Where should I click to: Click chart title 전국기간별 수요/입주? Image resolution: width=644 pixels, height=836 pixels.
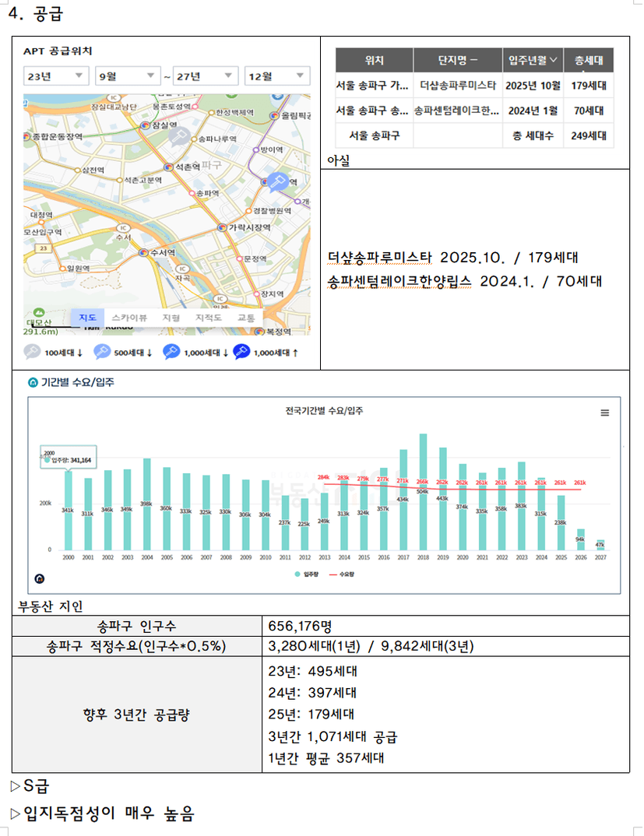coord(324,410)
